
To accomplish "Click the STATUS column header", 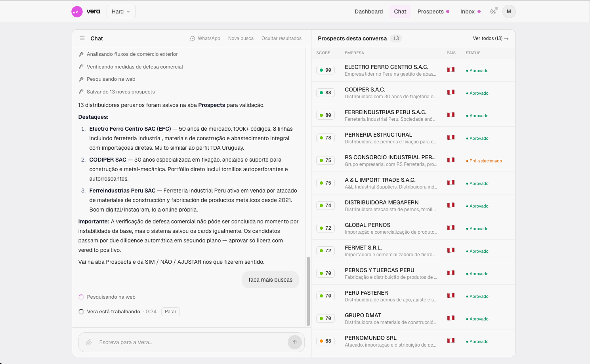I will coord(473,53).
